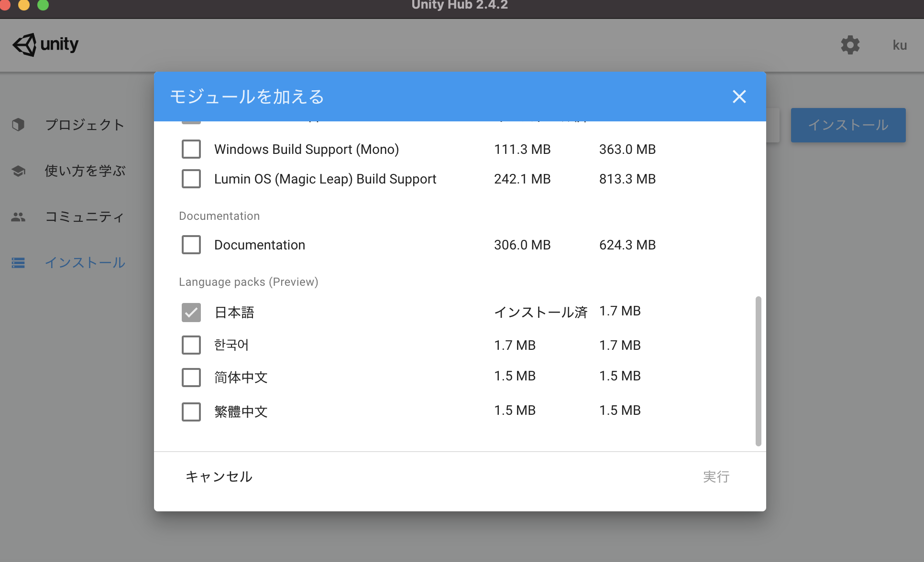Screen dimensions: 924x562
Task: Click the 624.3 MB install size
Action: [x=627, y=245]
